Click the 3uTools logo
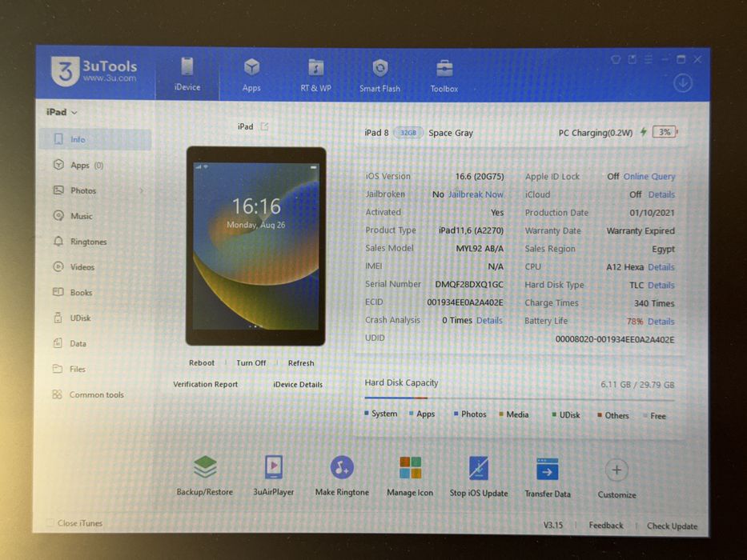The height and width of the screenshot is (560, 747). tap(94, 71)
